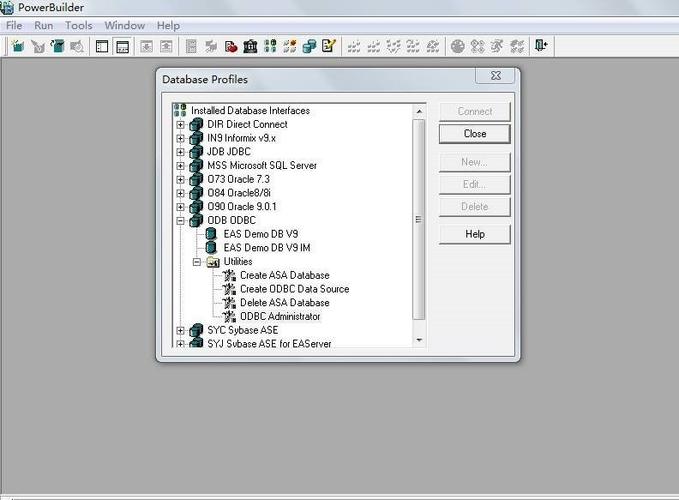Collapse the ODB ODBC tree node
The image size is (679, 500).
(x=181, y=220)
